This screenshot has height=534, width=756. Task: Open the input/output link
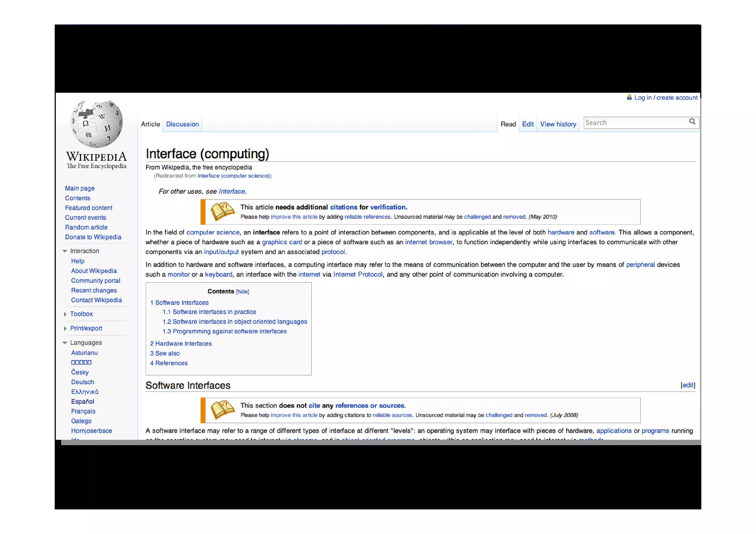point(221,252)
